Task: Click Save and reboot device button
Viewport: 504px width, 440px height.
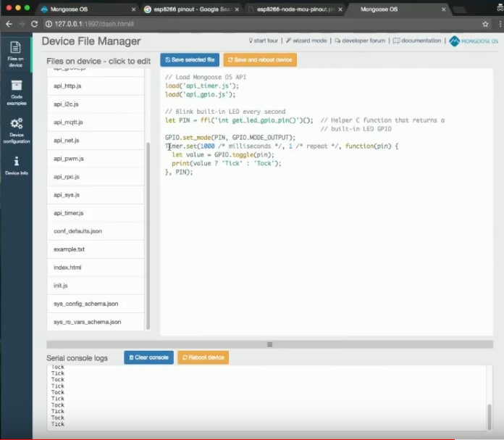Action: click(x=260, y=60)
